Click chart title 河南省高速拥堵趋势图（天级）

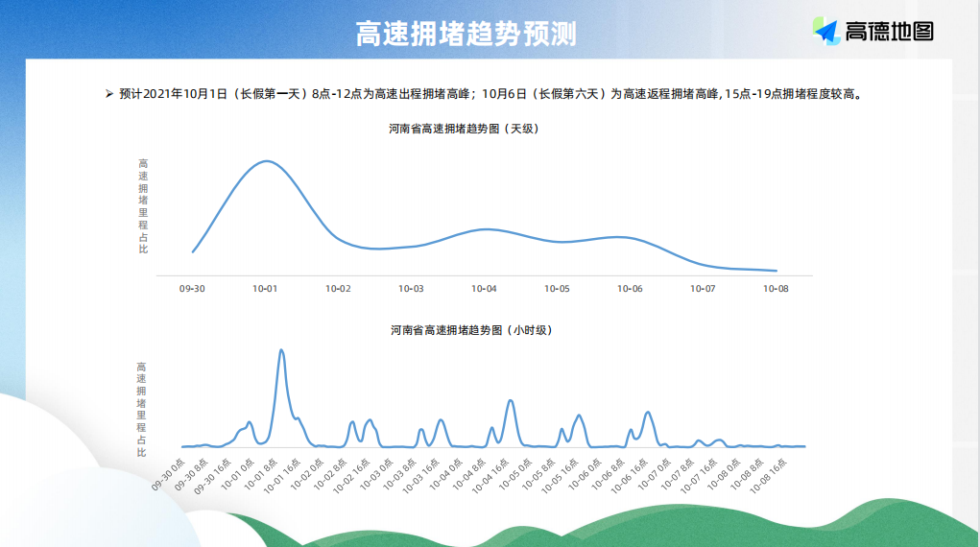click(464, 129)
